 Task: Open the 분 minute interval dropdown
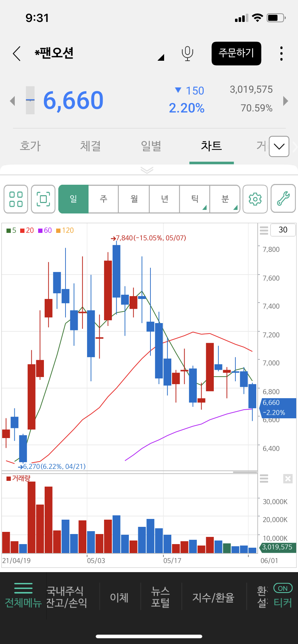point(225,199)
